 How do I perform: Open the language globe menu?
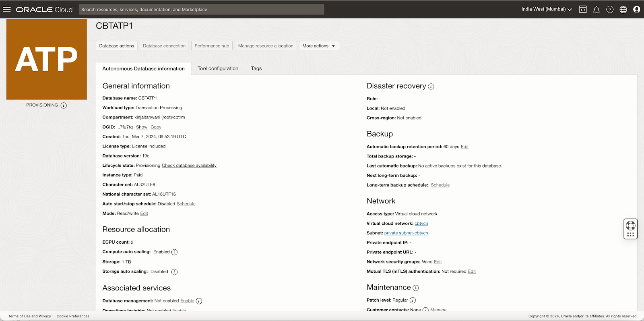[623, 9]
